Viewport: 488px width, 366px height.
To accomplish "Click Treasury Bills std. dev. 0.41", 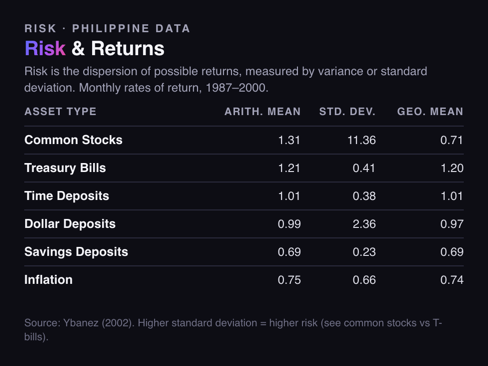I will tap(364, 168).
